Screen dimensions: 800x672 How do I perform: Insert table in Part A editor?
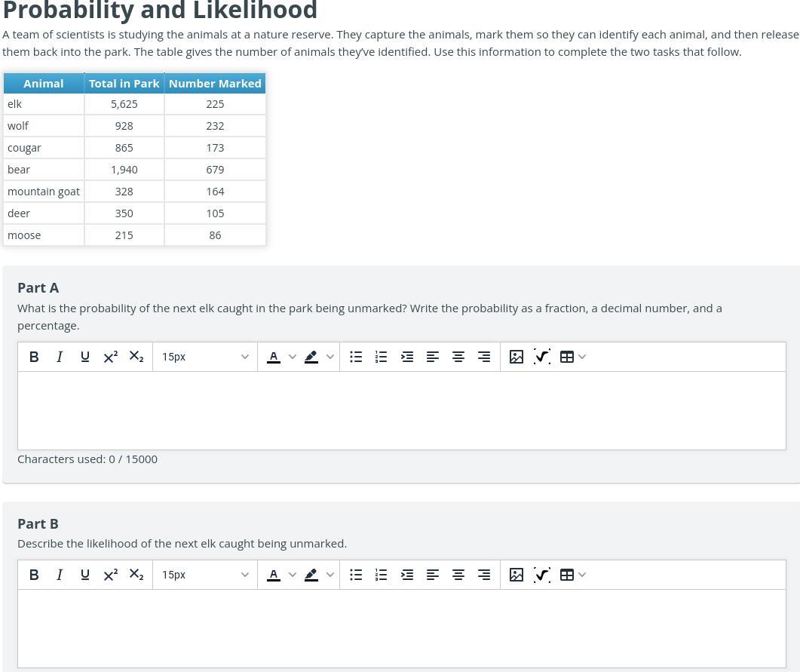[567, 357]
